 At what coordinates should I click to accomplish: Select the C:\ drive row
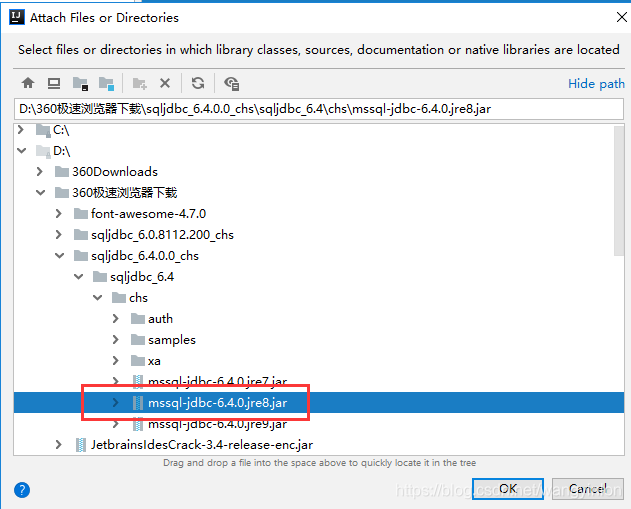coord(319,130)
